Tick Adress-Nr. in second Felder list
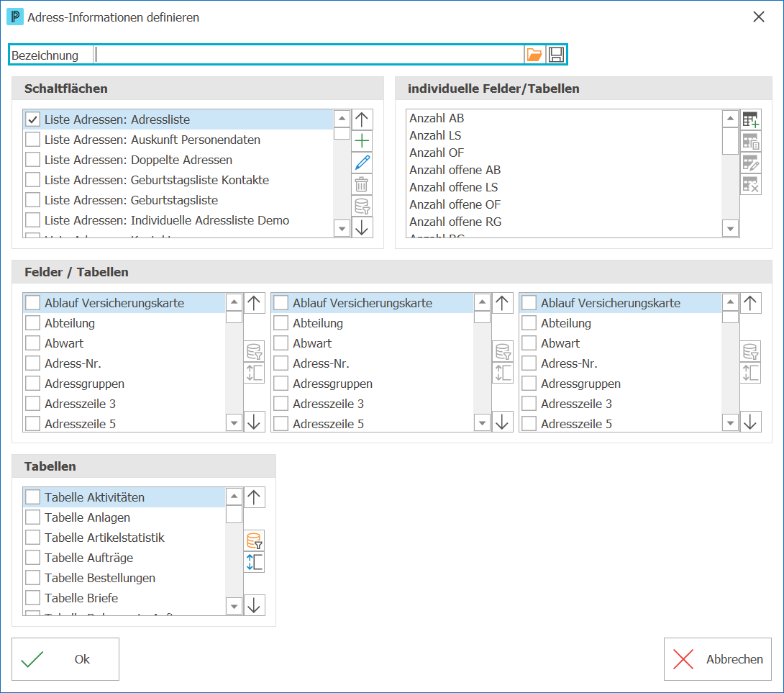The width and height of the screenshot is (784, 693). click(281, 363)
